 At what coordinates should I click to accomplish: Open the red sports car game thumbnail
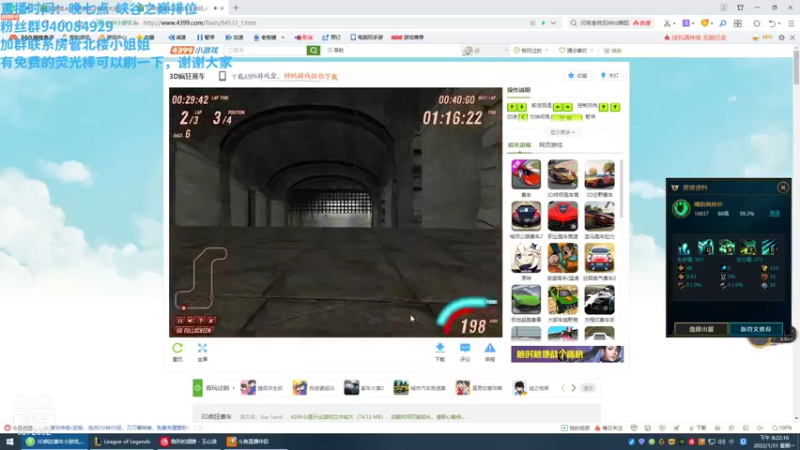point(526,175)
